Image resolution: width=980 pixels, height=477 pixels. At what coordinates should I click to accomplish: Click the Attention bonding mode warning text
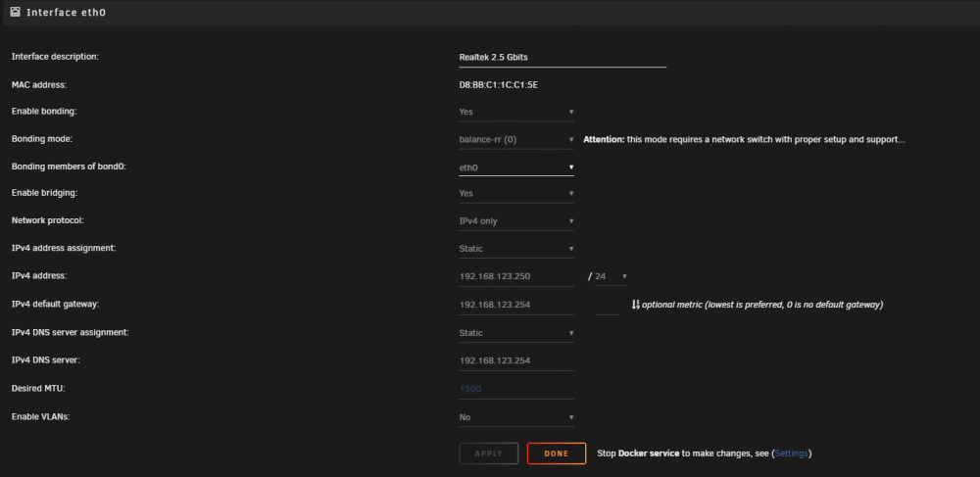coord(745,139)
